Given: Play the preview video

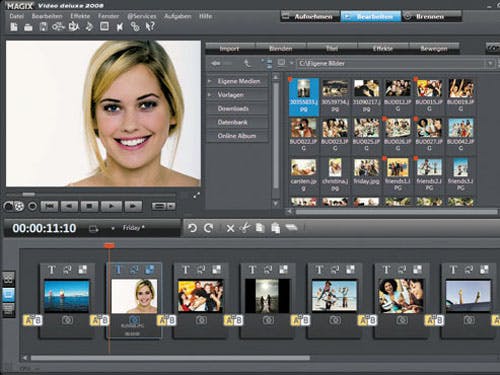Looking at the screenshot, I should coord(111,206).
